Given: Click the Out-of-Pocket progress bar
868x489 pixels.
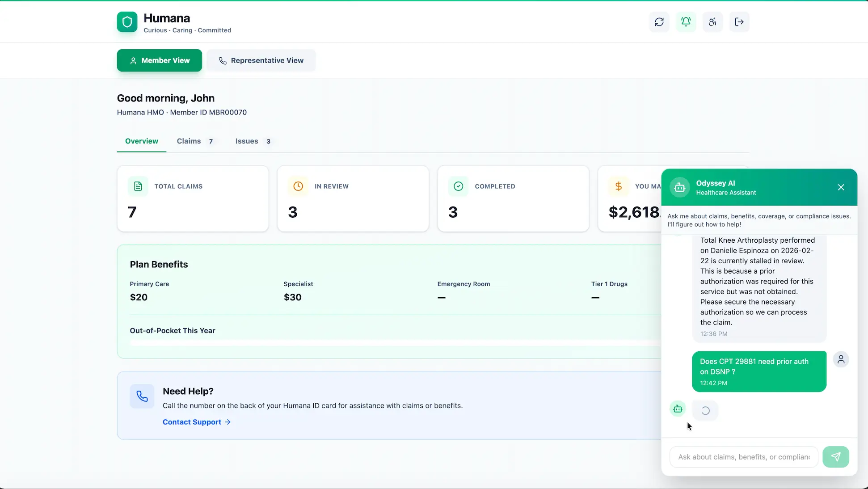Looking at the screenshot, I should coord(395,343).
